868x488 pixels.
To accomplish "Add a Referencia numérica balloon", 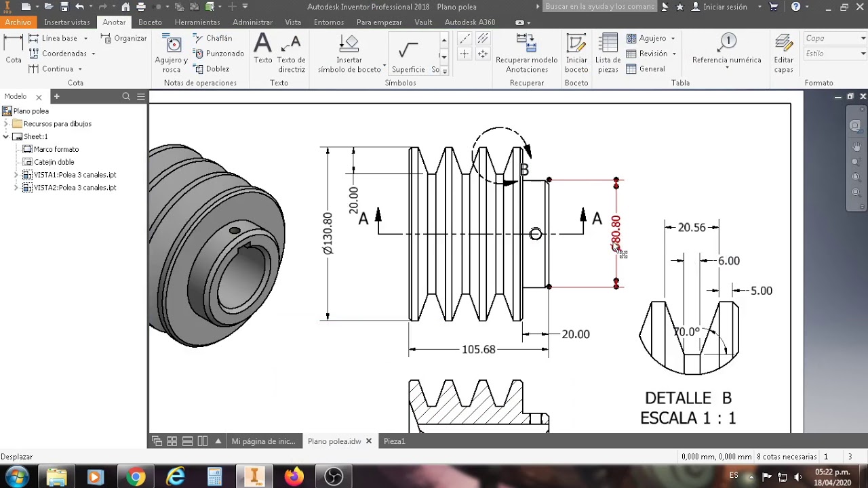I will (727, 49).
